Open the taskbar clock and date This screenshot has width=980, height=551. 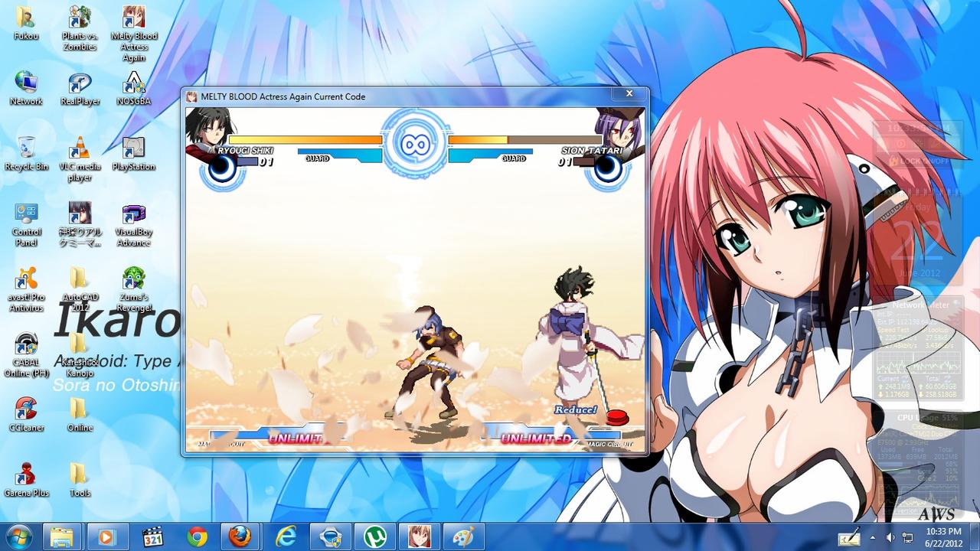pos(943,536)
